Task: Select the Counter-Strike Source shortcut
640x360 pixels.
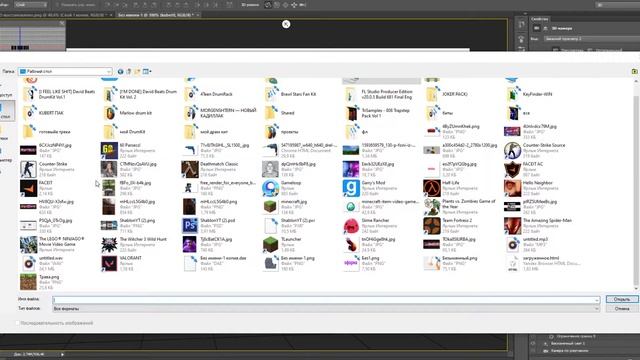Action: pos(536,150)
